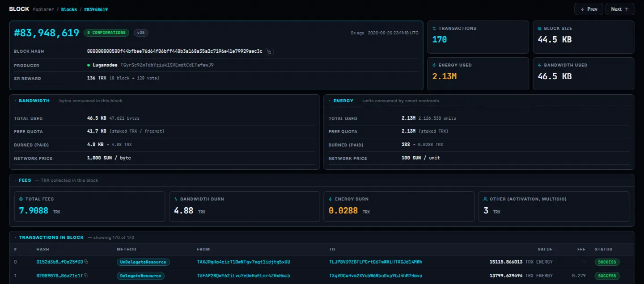
Task: Click the UnDelegateResource method badge
Action: click(143, 262)
